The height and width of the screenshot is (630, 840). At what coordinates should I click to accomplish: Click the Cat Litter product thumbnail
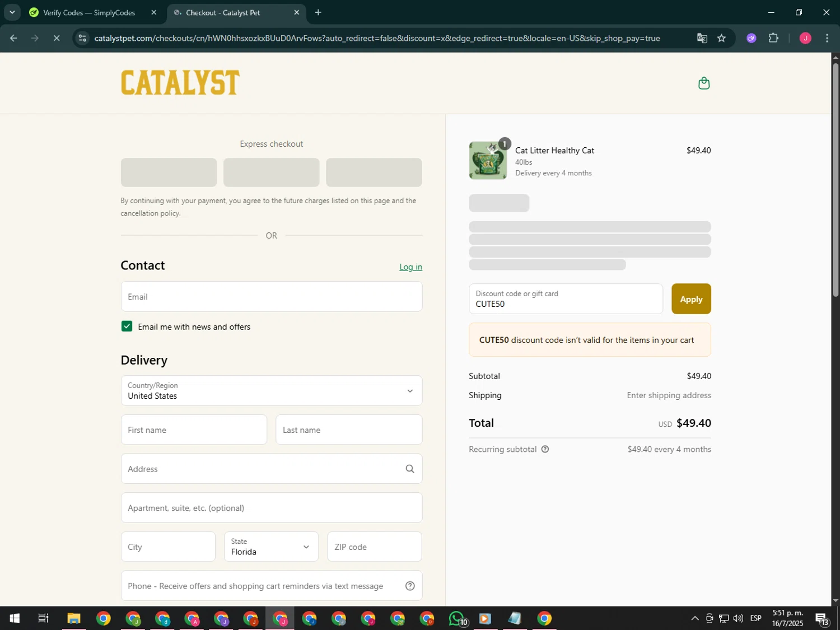[x=488, y=161]
